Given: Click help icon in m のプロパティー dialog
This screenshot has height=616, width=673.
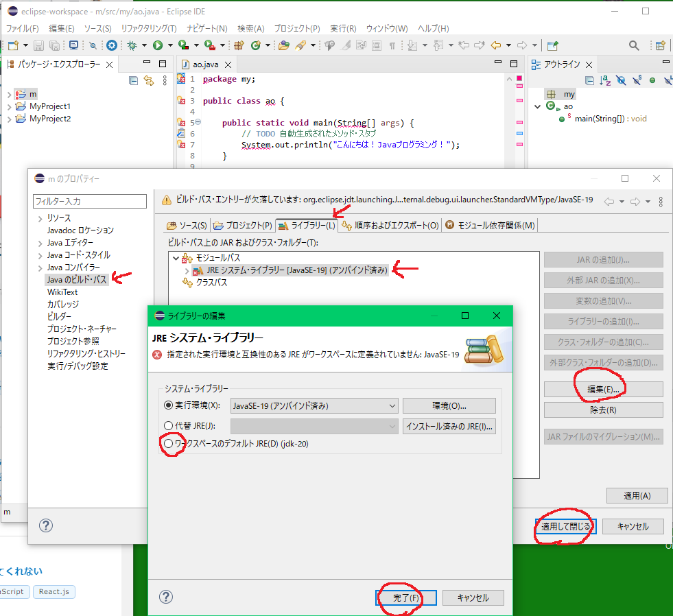Looking at the screenshot, I should 46,525.
